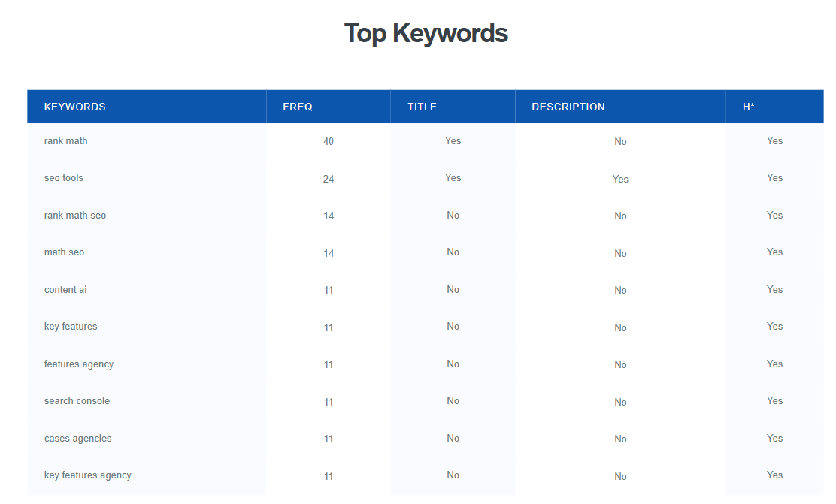Click frequency value 40 for rank math
836x504 pixels.
[329, 142]
